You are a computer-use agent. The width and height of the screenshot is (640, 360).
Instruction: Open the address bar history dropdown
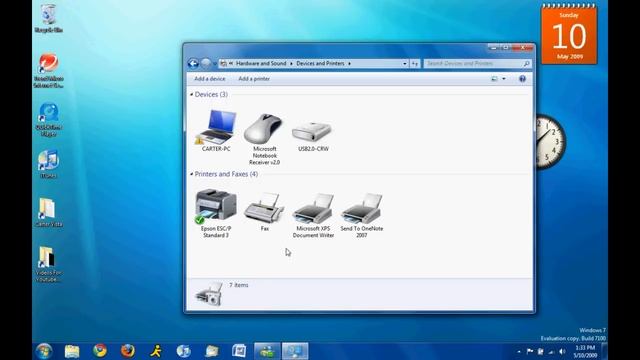coord(404,64)
